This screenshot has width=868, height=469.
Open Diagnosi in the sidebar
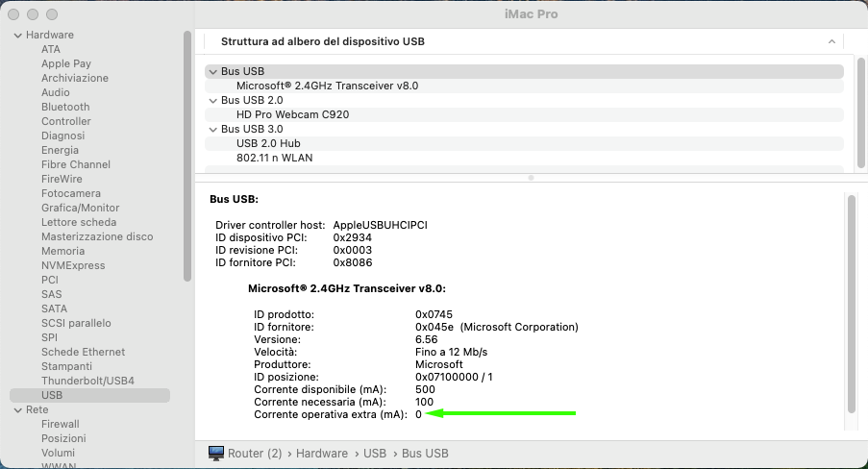(62, 136)
